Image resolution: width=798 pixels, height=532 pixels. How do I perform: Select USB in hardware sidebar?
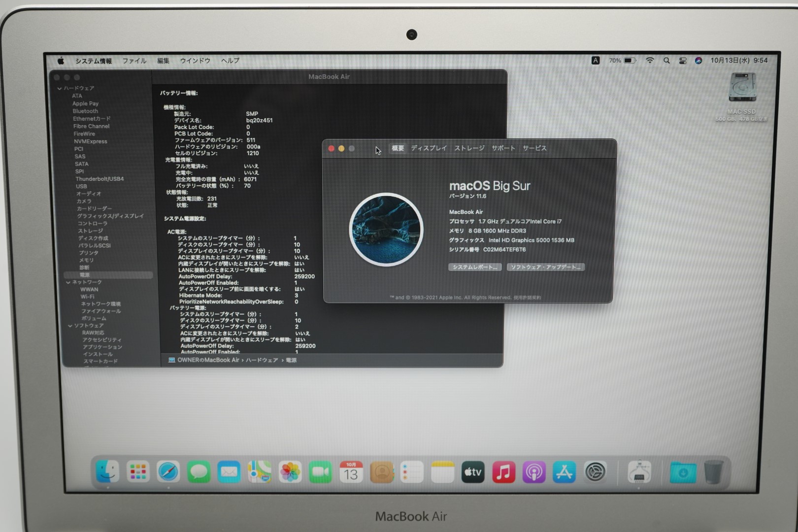(x=81, y=187)
